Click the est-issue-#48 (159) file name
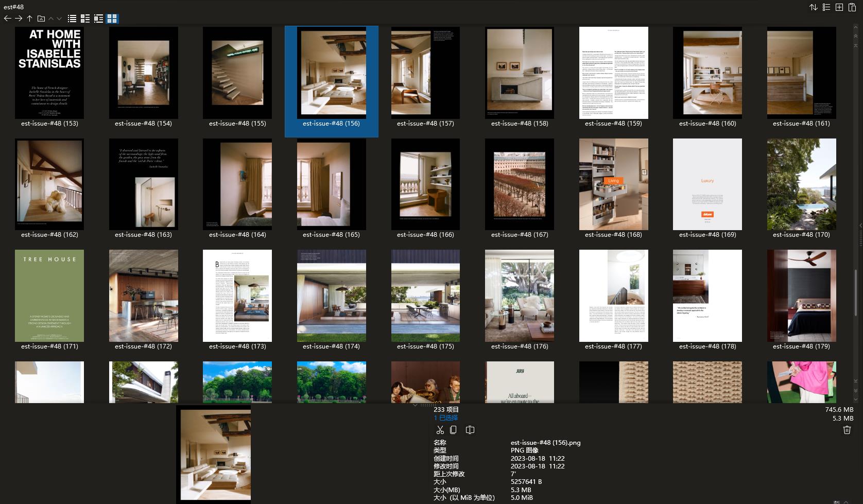The image size is (863, 504). coord(613,124)
